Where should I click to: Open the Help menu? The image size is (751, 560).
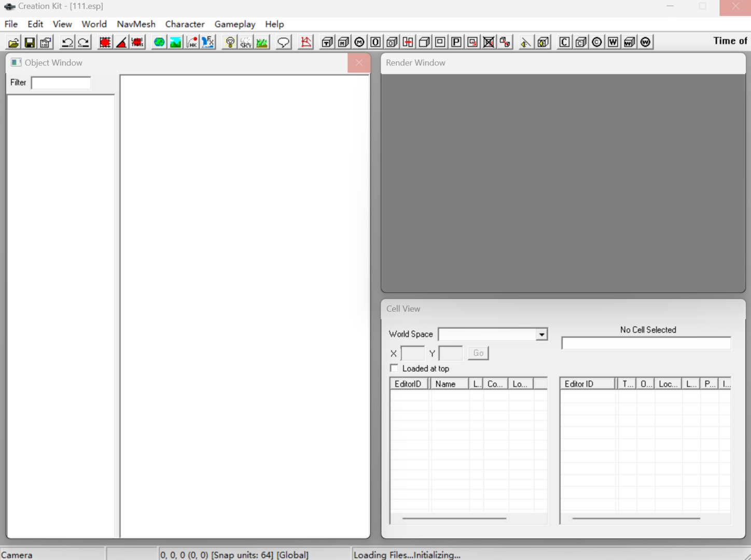coord(274,24)
